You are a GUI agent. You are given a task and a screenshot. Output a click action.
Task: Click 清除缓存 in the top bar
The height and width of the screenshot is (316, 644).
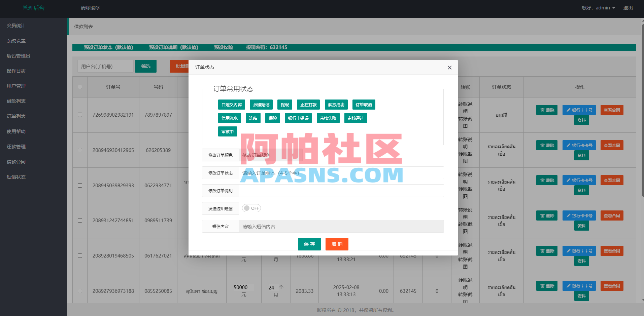click(90, 8)
